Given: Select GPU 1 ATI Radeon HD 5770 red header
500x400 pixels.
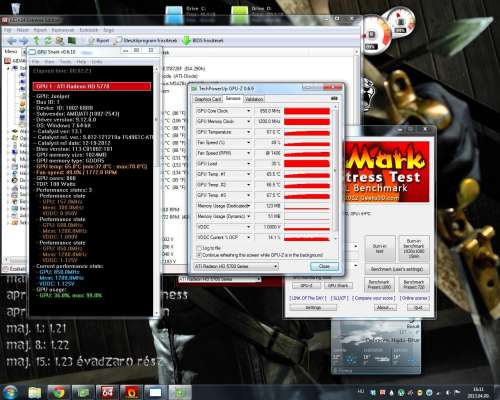Looking at the screenshot, I should pos(92,86).
